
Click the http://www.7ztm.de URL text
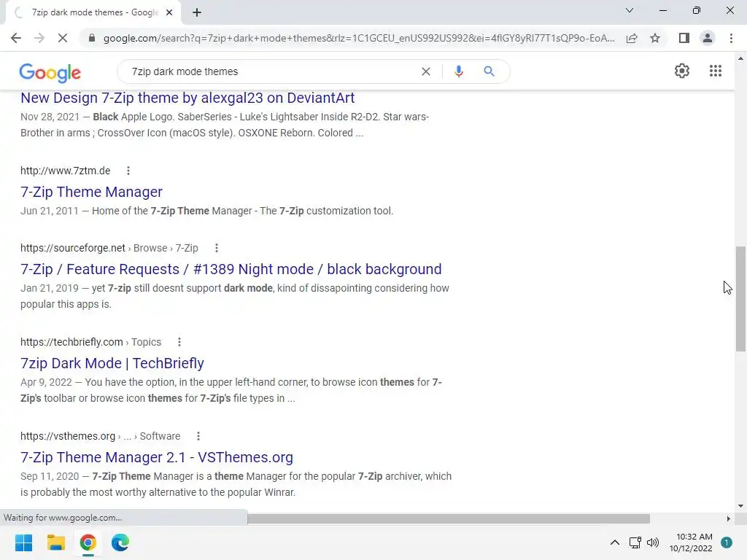tap(65, 171)
